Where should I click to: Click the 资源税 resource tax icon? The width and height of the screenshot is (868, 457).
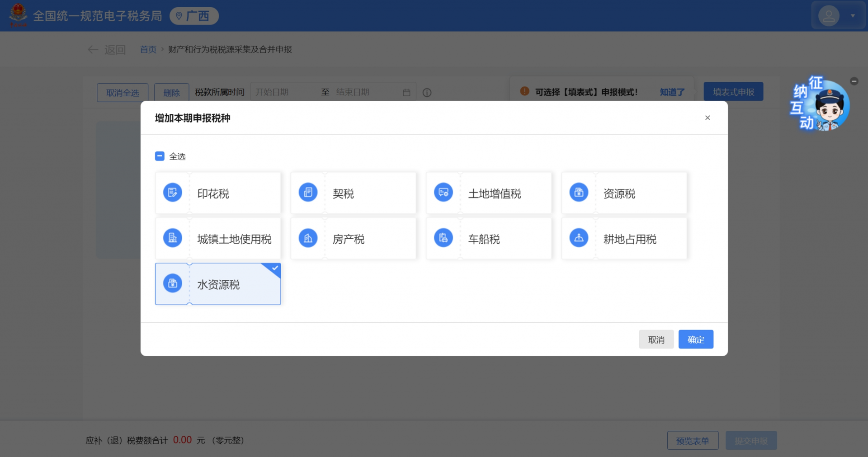pos(579,193)
